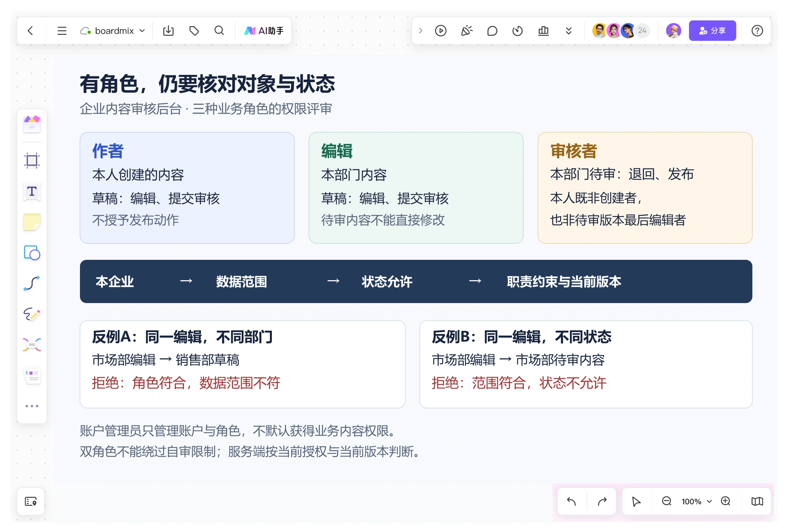Expand more tools with the double chevron
Screen dimensions: 788x532
pyautogui.click(x=569, y=31)
